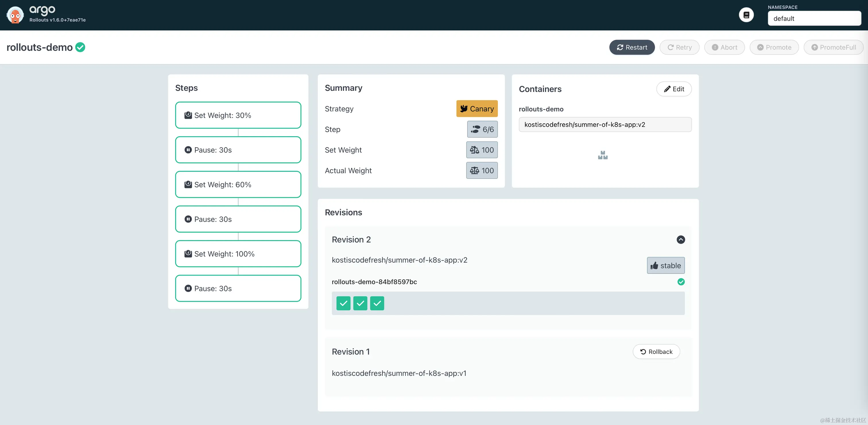This screenshot has width=868, height=425.
Task: Click the container image text field
Action: pos(605,124)
